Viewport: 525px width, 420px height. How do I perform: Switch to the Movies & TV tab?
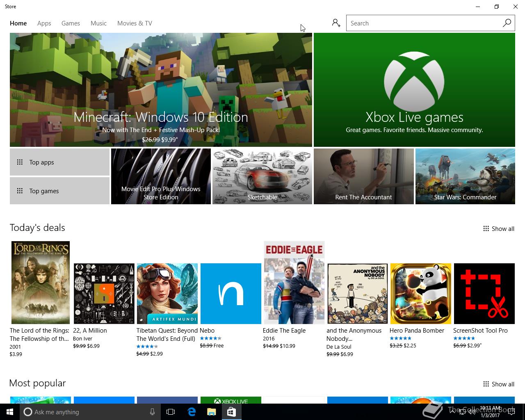coord(135,23)
